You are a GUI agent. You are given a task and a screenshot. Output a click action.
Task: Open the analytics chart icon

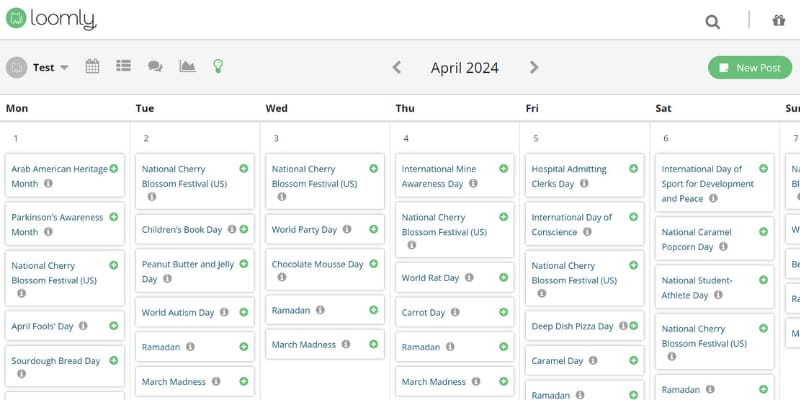point(187,67)
